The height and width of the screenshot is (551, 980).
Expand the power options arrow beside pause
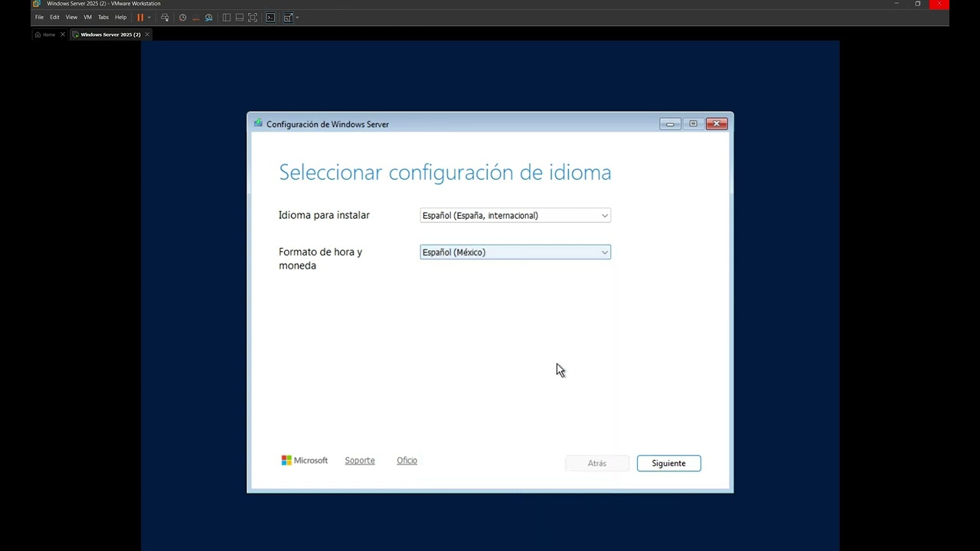click(x=149, y=17)
